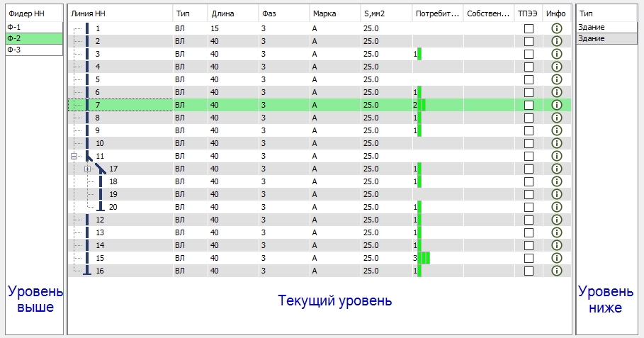Check the ТПЭЭ box for line 11
This screenshot has height=338, width=644.
pos(529,156)
